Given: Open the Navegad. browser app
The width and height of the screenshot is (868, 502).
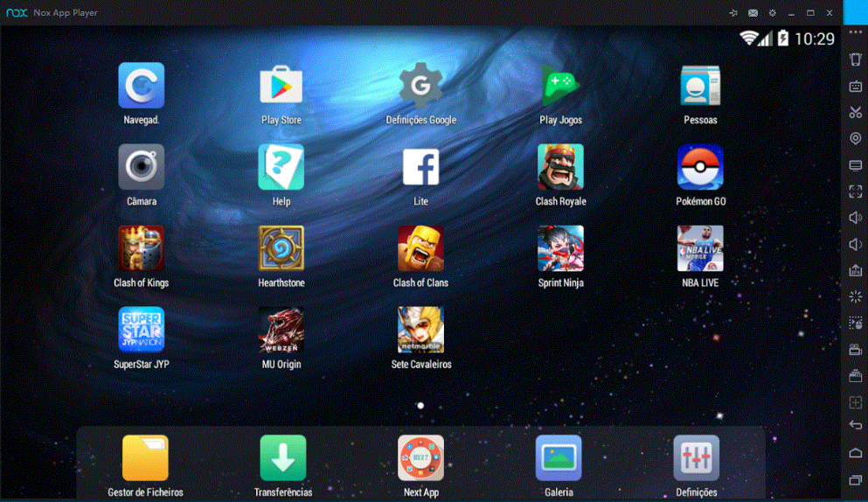Looking at the screenshot, I should pyautogui.click(x=141, y=86).
